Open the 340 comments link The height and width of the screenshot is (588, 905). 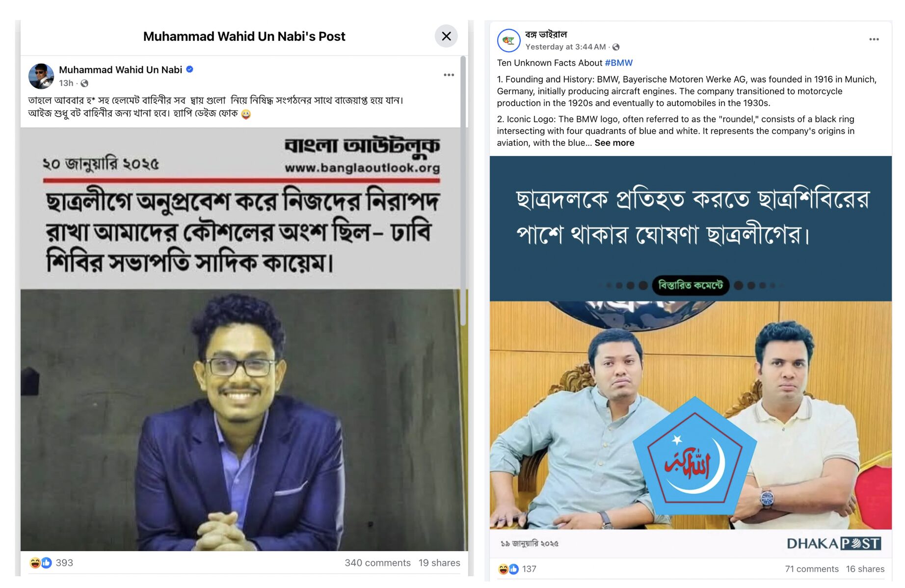coord(377,563)
